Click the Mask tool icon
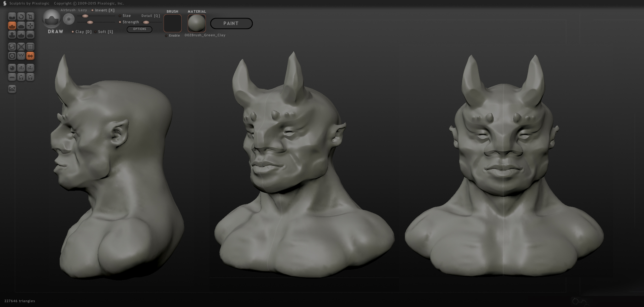This screenshot has width=644, height=307. [12, 56]
